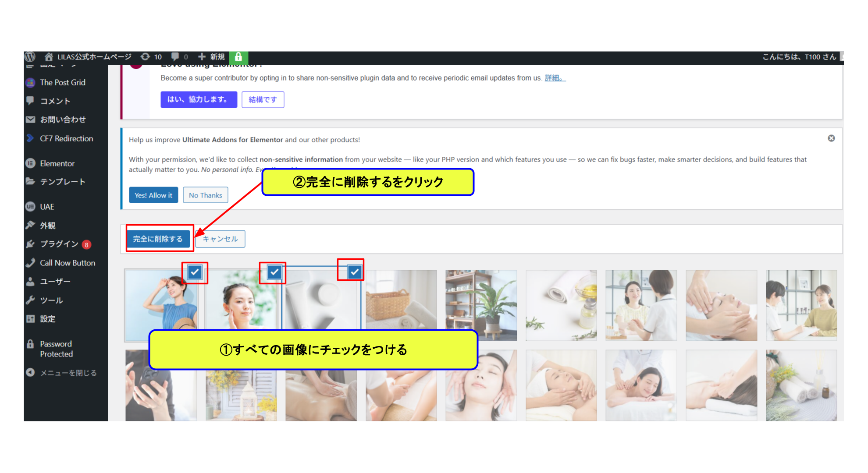
Task: Open the comments bubble icon in admin bar
Action: (x=175, y=56)
